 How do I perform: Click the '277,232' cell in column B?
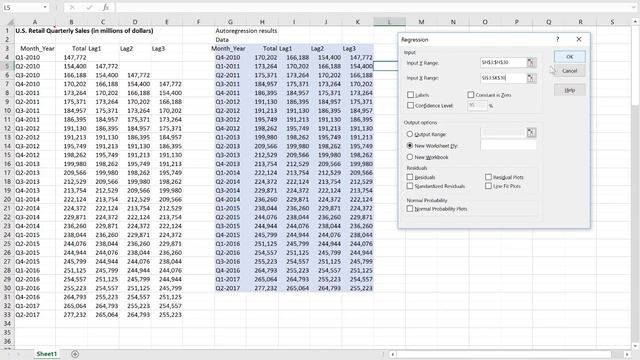(x=75, y=315)
